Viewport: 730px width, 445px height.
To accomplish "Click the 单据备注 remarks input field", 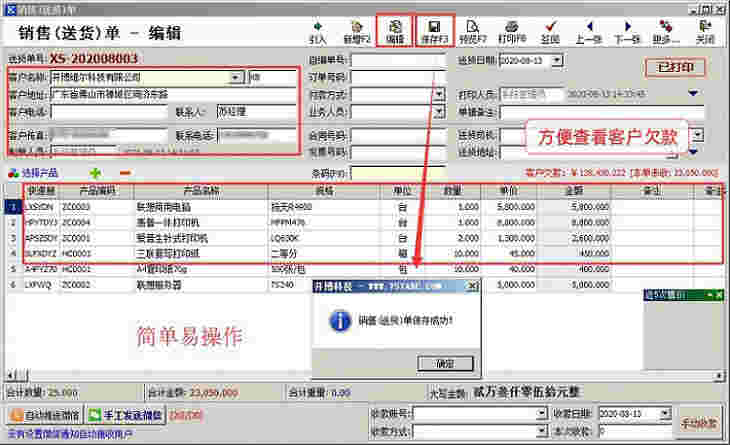I will [x=602, y=112].
